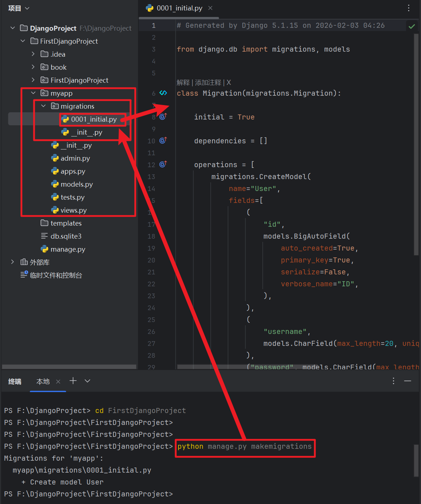Expand the 外部库 external libraries node

tap(13, 262)
